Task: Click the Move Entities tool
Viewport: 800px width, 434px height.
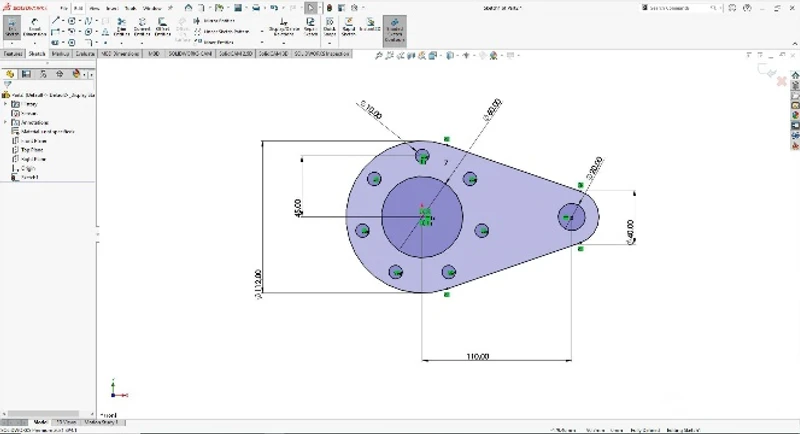Action: [214, 42]
